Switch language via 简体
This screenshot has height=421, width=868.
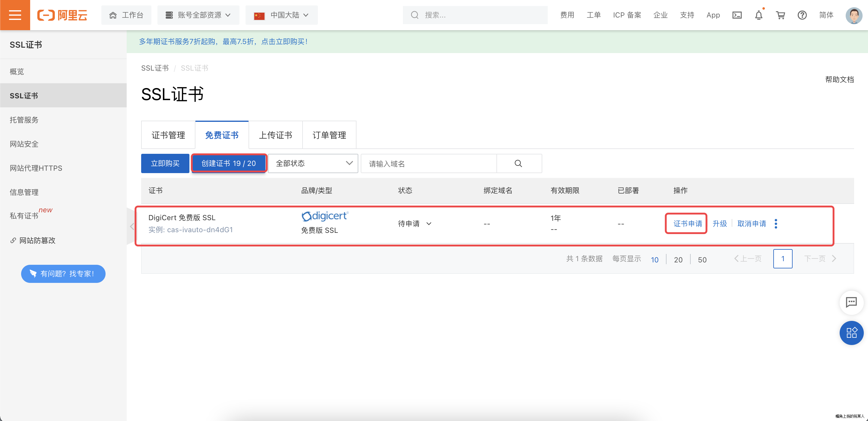(x=826, y=15)
